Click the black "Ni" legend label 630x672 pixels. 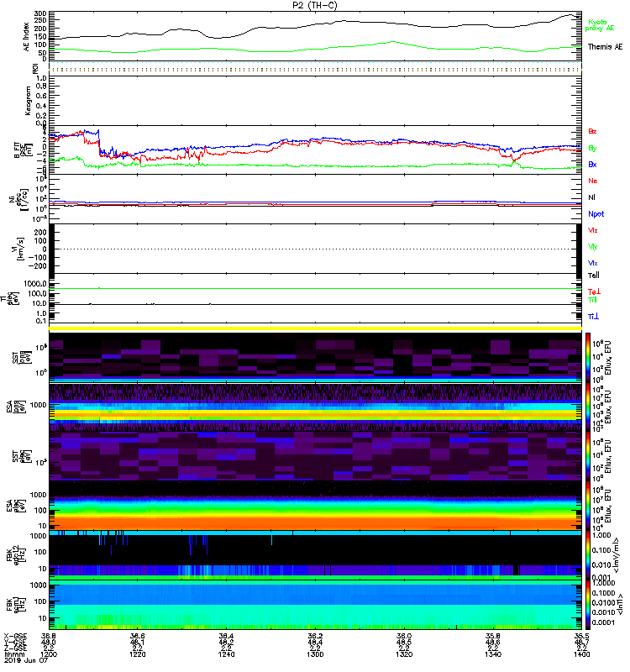tap(591, 197)
